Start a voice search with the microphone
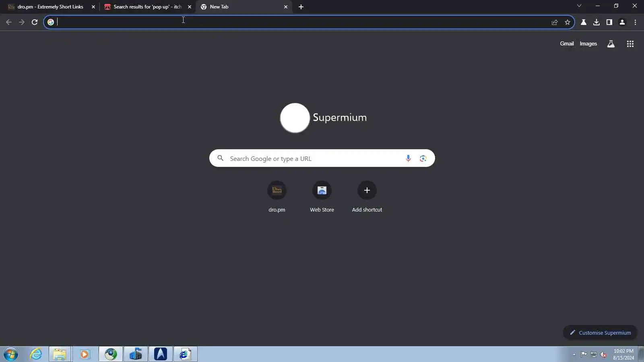Screen dimensions: 644x362 408,158
